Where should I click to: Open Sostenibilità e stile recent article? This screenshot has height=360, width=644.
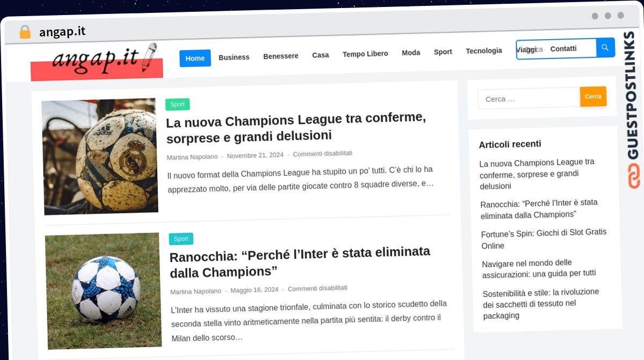pyautogui.click(x=541, y=304)
